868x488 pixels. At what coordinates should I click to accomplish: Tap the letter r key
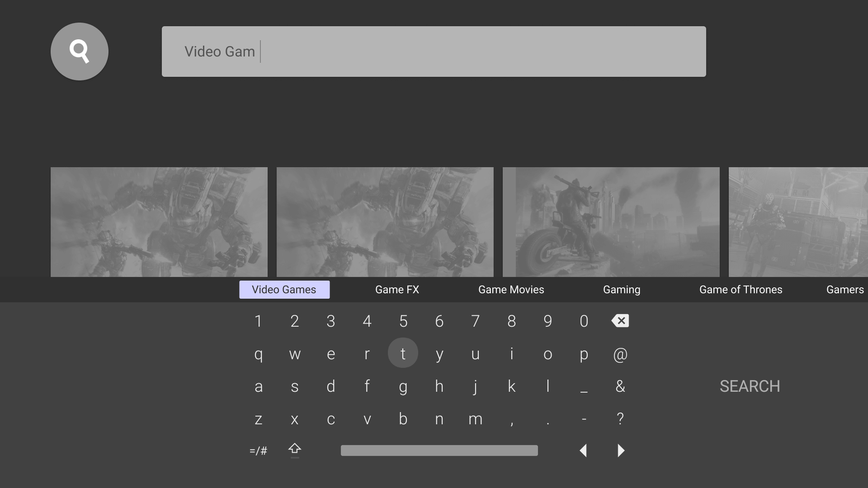[x=367, y=354]
